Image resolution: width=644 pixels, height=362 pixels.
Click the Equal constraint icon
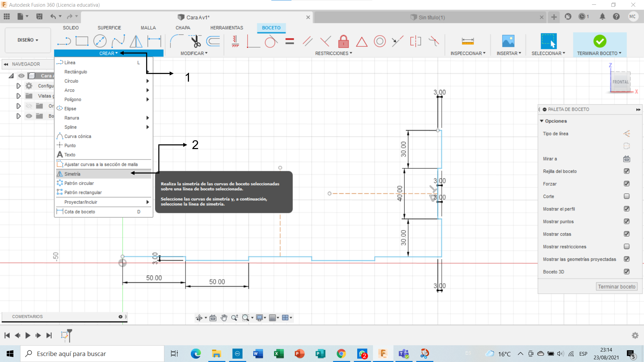pos(290,41)
